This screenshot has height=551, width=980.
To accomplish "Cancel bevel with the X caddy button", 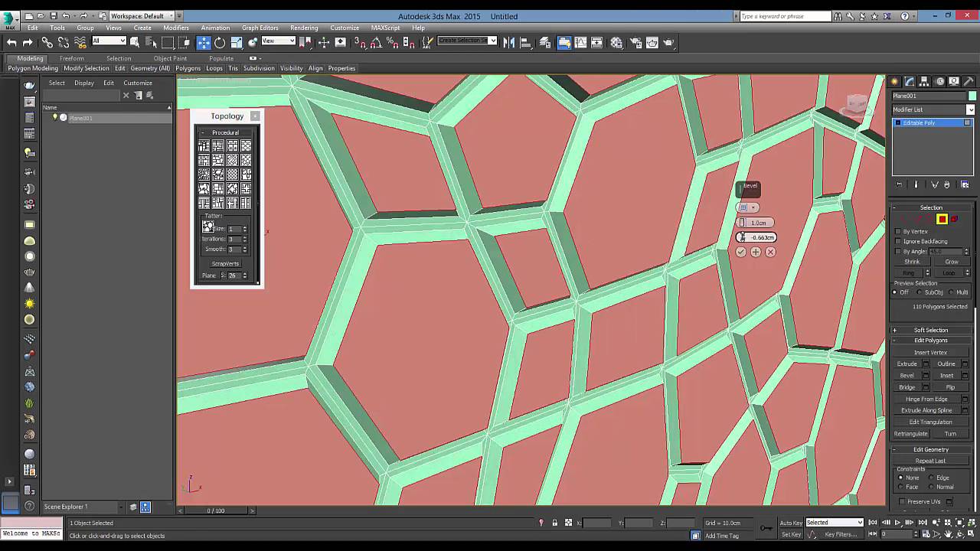I will pos(770,252).
